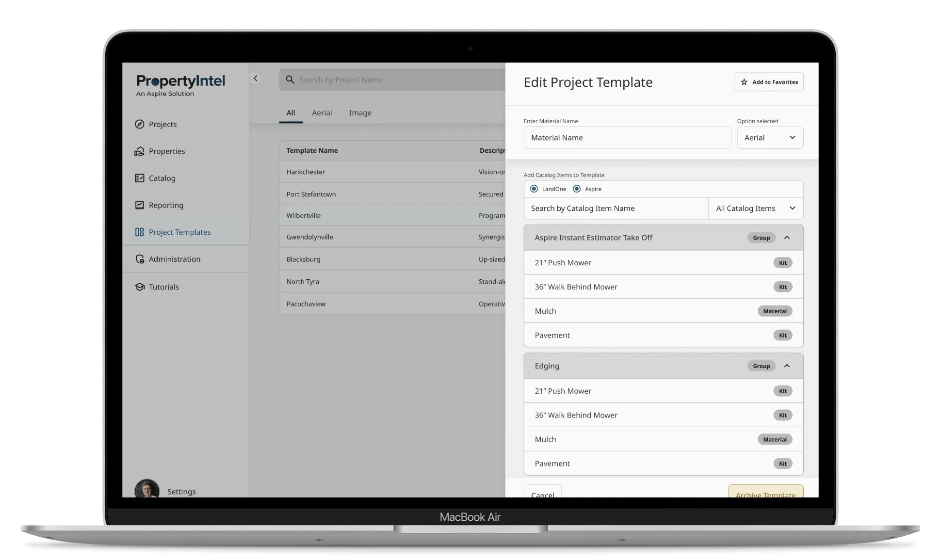Click the search magnifier icon

(x=290, y=80)
